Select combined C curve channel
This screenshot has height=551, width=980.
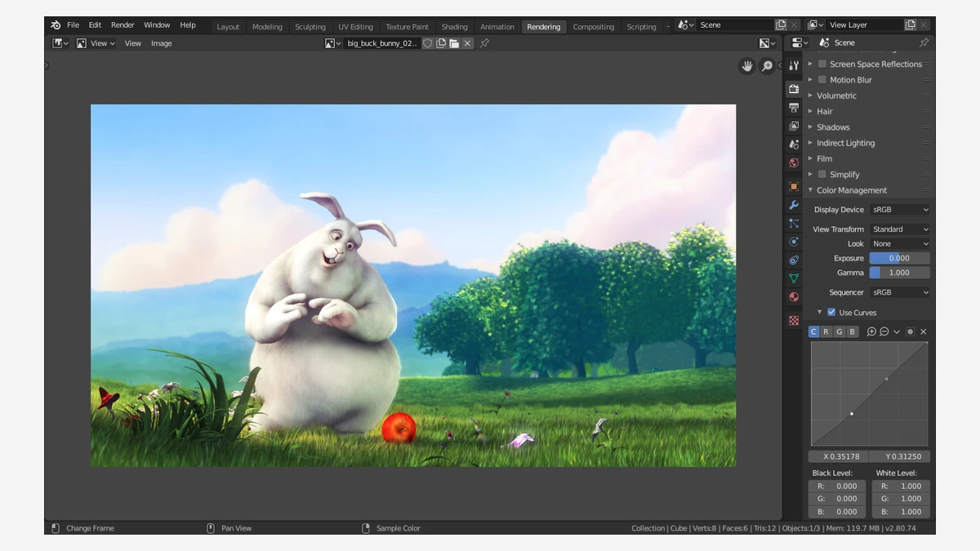point(814,332)
